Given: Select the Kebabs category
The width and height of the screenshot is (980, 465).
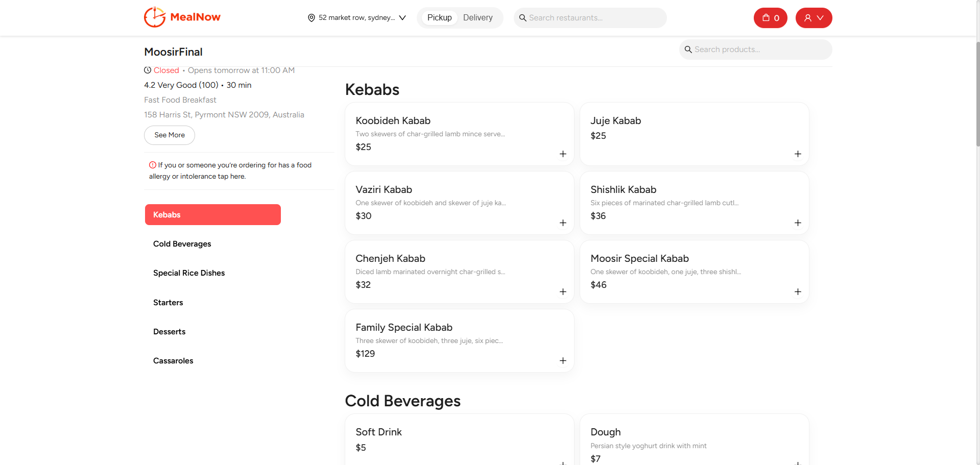Looking at the screenshot, I should click(x=212, y=214).
